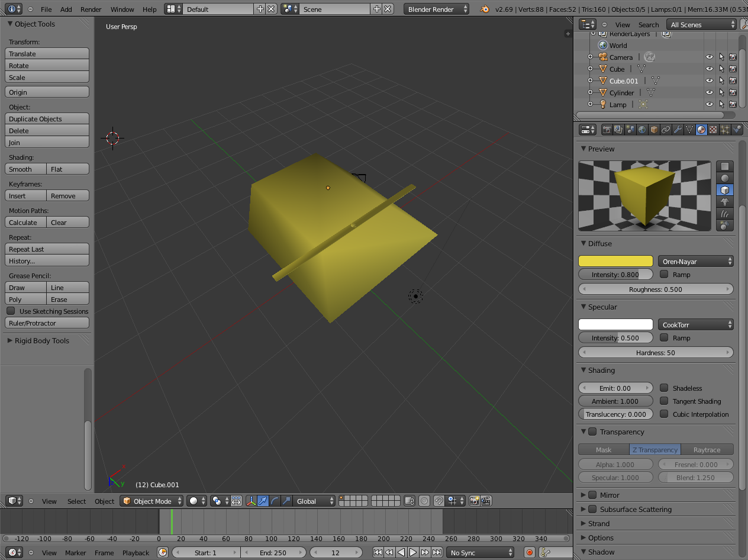Click the Repeat Last button
This screenshot has width=748, height=560.
47,249
